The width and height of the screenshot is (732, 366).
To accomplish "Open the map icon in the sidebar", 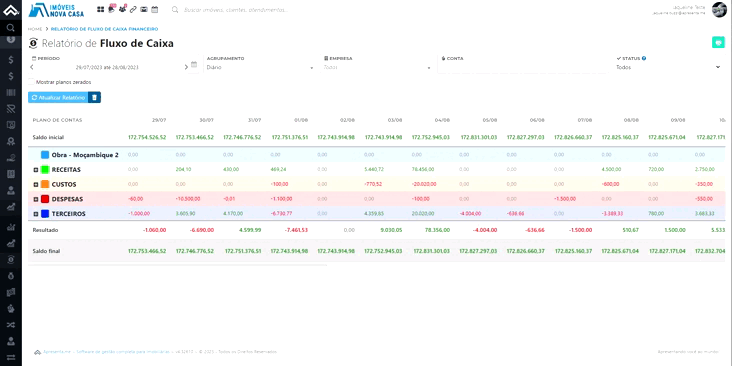I will coord(11,292).
